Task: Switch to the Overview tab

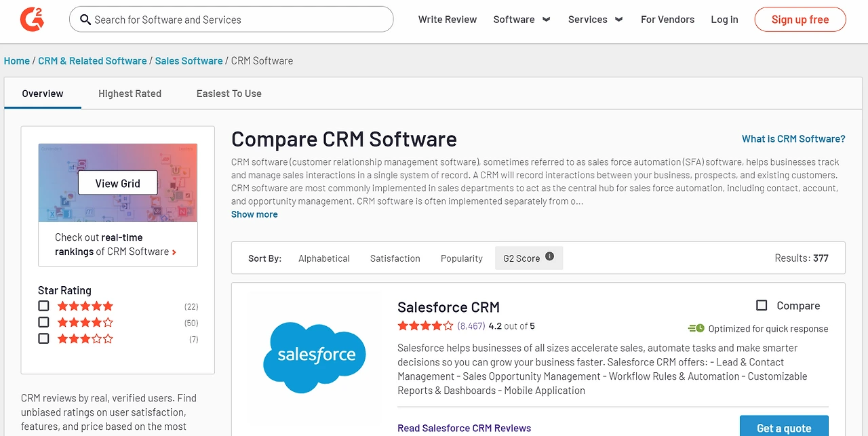Action: tap(43, 94)
